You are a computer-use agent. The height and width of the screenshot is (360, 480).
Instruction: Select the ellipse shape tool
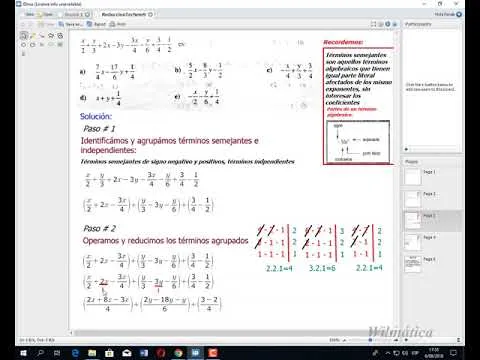(23, 44)
